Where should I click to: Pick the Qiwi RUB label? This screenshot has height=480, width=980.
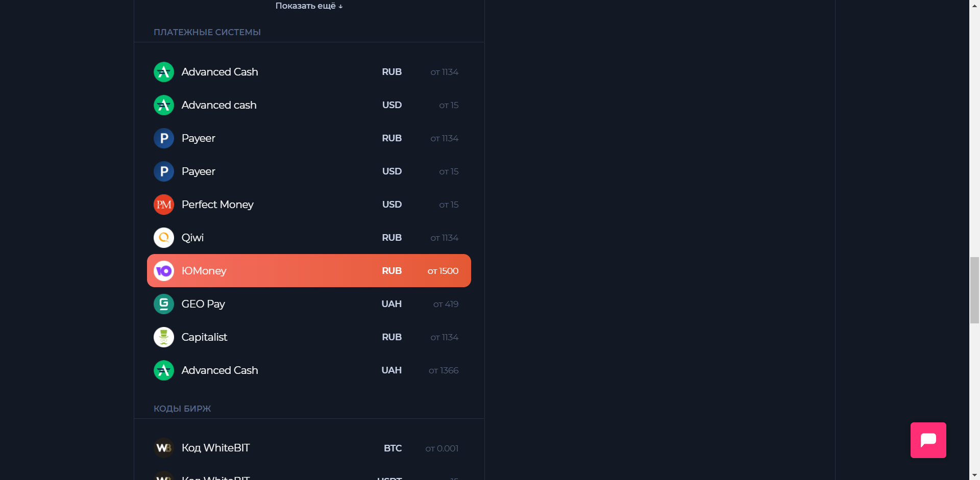[192, 238]
